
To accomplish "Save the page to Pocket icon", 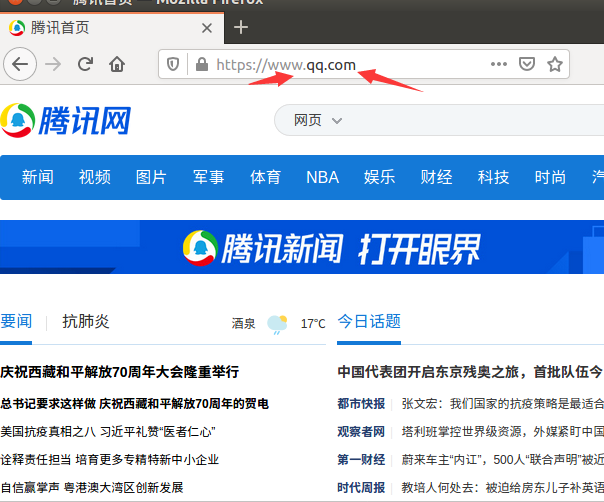I will point(527,64).
